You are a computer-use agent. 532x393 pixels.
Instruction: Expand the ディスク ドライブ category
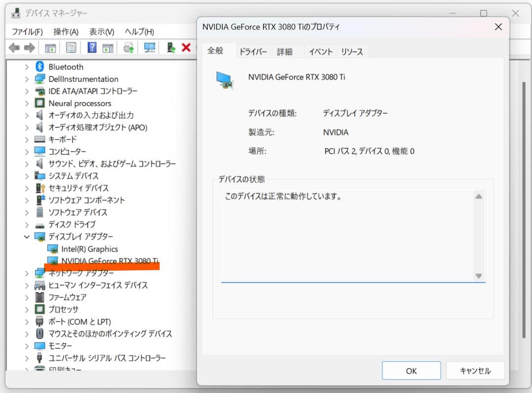pyautogui.click(x=27, y=224)
